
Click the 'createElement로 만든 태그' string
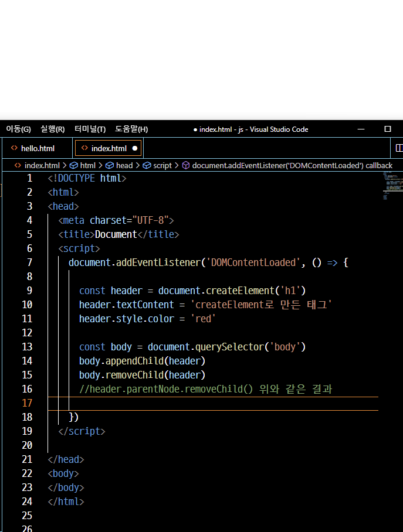261,305
